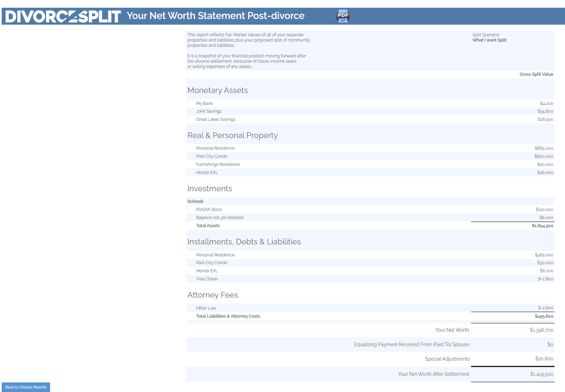The image size is (565, 392).
Task: Click the Special Adjustments label
Action: pyautogui.click(x=447, y=359)
